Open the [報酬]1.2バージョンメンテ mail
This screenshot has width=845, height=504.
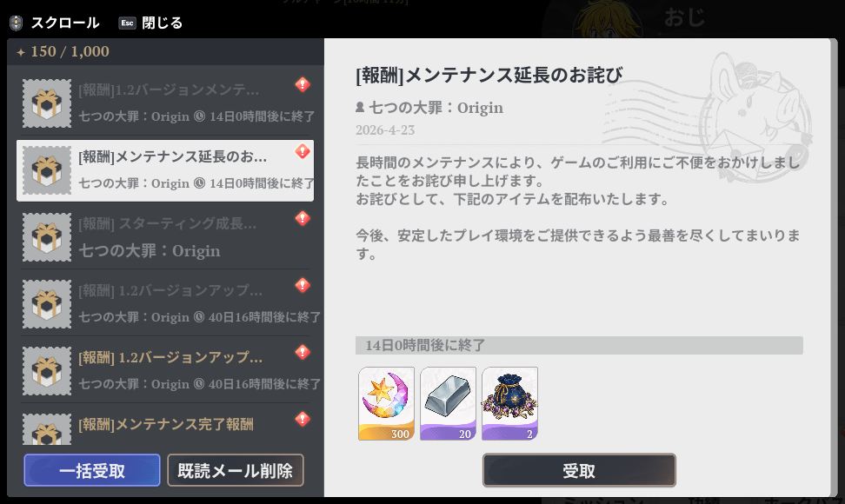tap(165, 103)
